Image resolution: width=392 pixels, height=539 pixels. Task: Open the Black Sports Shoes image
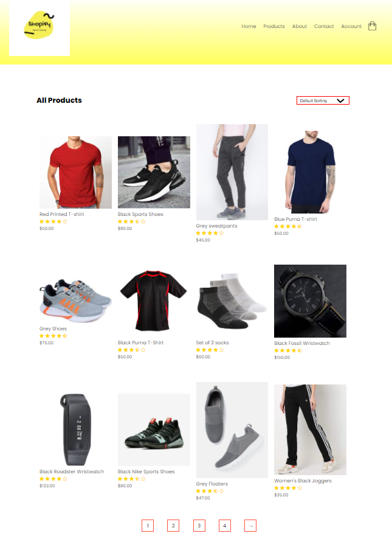[154, 172]
